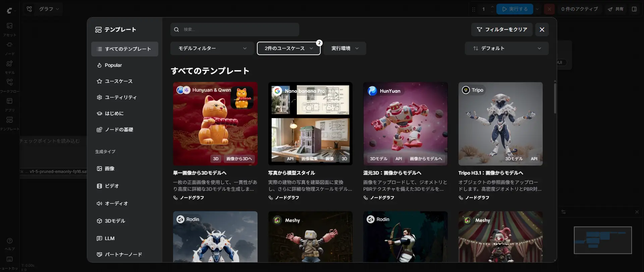Screen dimensions: 644x272
Task: Open the ヘルプ menu in the left sidebar
Action: tap(10, 243)
